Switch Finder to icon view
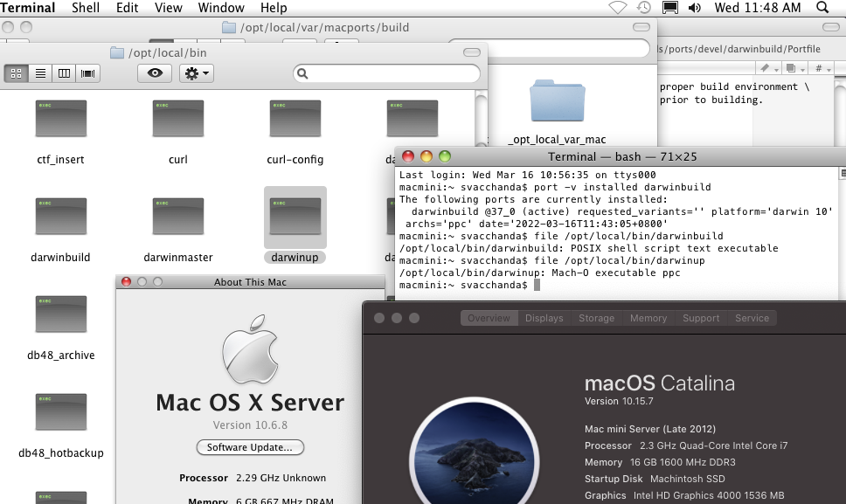The height and width of the screenshot is (504, 846). tap(17, 73)
